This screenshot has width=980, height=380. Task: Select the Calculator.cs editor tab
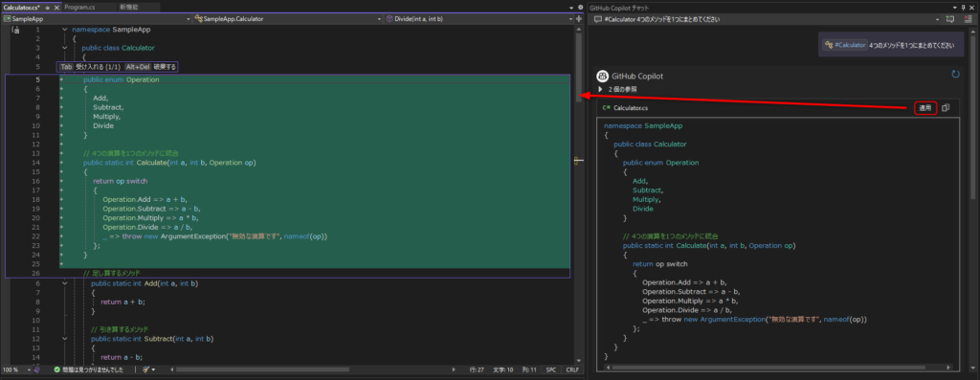click(x=21, y=7)
